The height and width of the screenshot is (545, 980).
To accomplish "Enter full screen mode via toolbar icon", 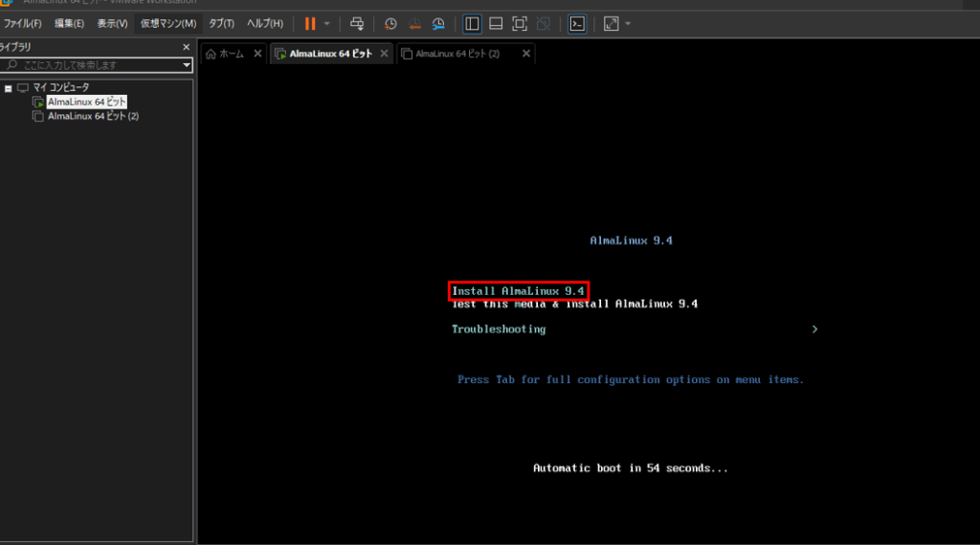I will click(x=520, y=23).
